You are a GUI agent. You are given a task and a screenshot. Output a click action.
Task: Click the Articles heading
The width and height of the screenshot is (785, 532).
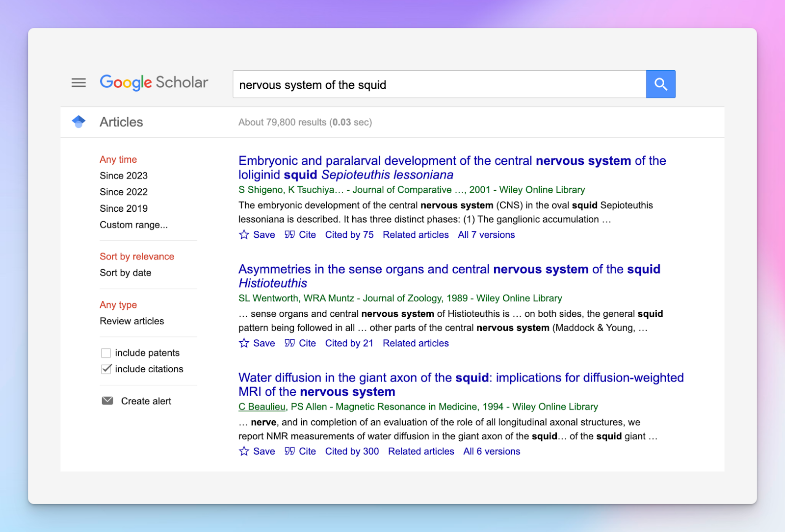121,122
